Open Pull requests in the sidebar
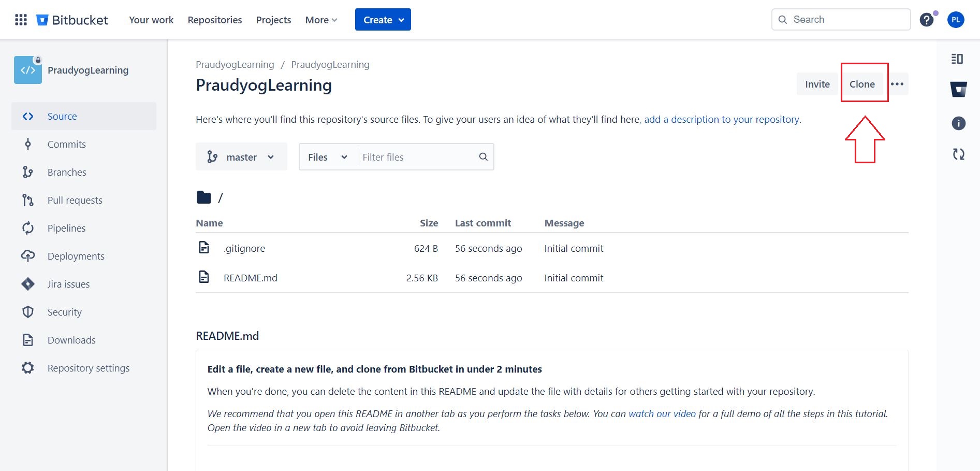The height and width of the screenshot is (471, 980). pos(75,200)
